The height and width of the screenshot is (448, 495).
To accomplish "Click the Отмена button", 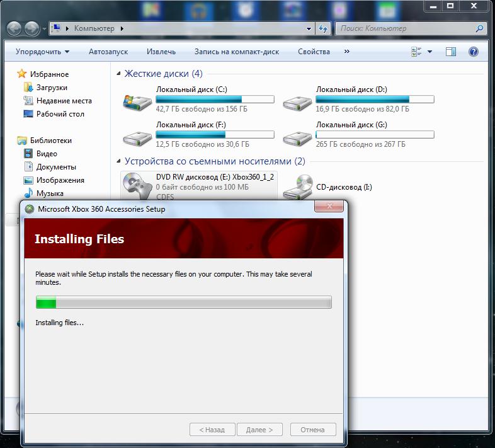I will (x=313, y=430).
